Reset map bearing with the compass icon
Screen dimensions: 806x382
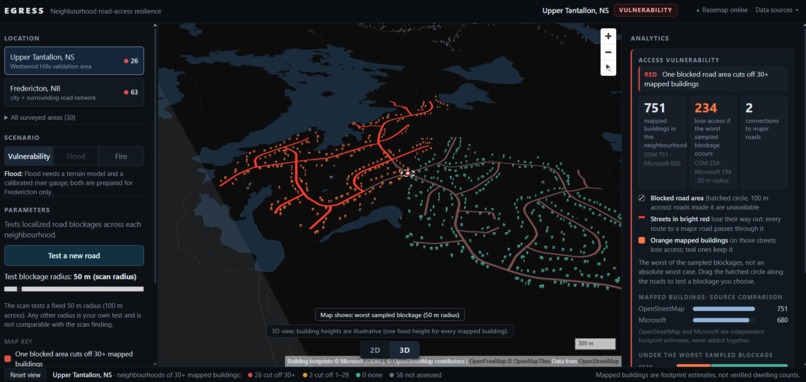608,67
